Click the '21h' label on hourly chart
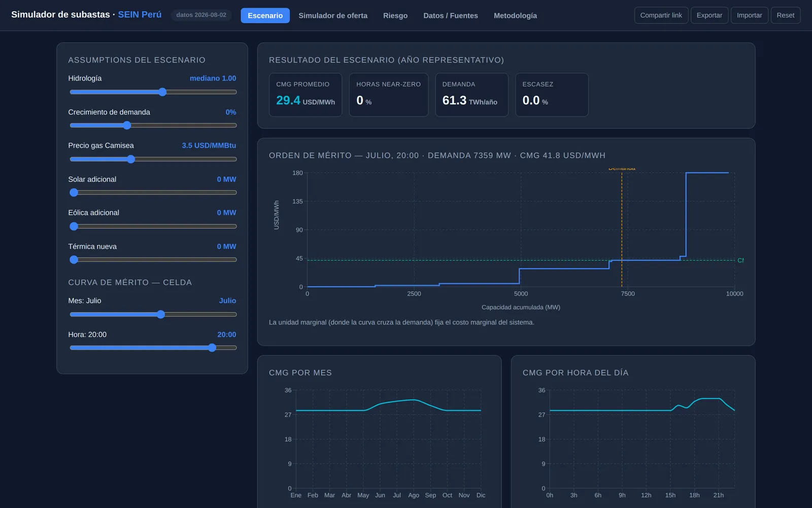 tap(719, 495)
